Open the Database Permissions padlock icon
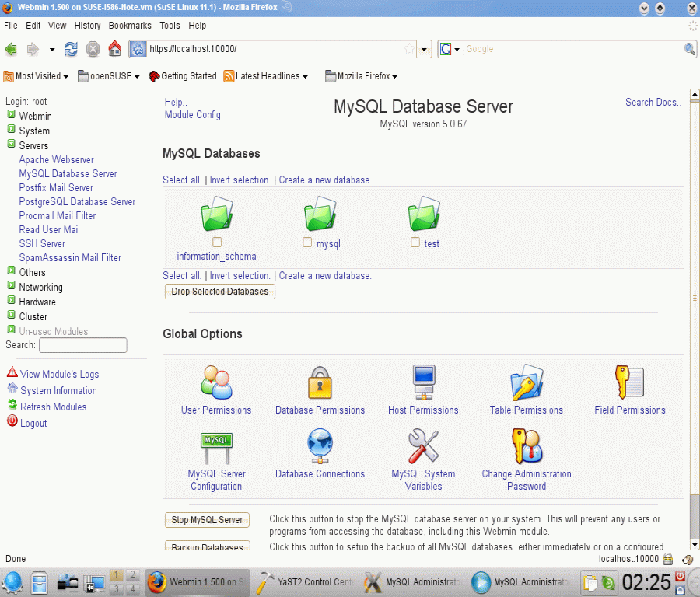This screenshot has width=700, height=597. 320,382
